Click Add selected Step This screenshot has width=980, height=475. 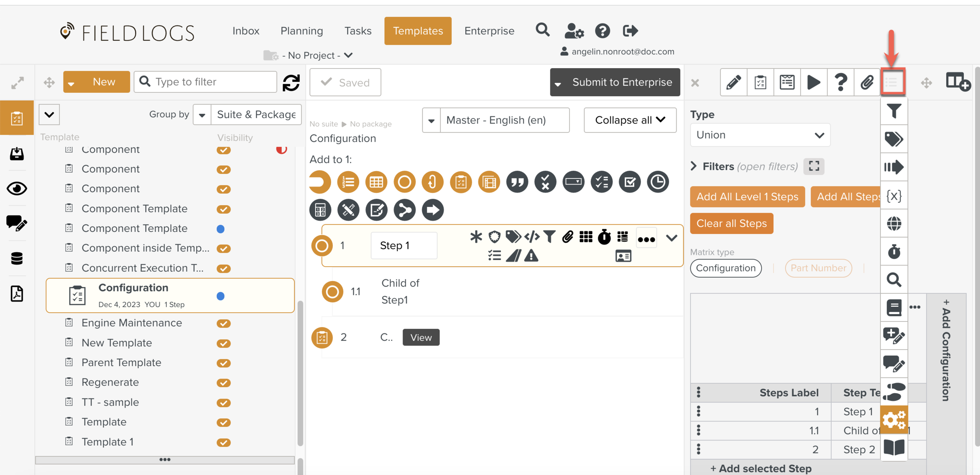[760, 468]
